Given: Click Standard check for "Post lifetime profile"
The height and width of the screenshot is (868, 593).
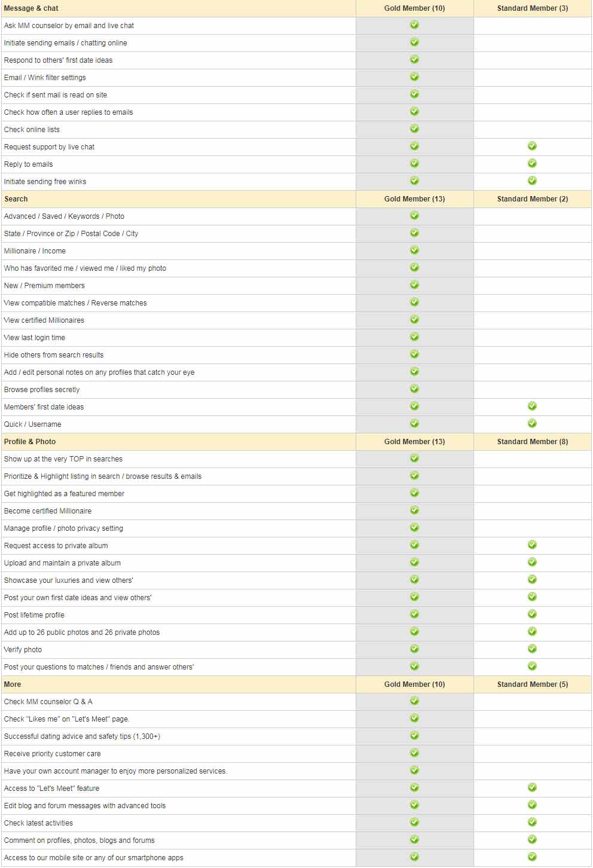Looking at the screenshot, I should [x=532, y=615].
